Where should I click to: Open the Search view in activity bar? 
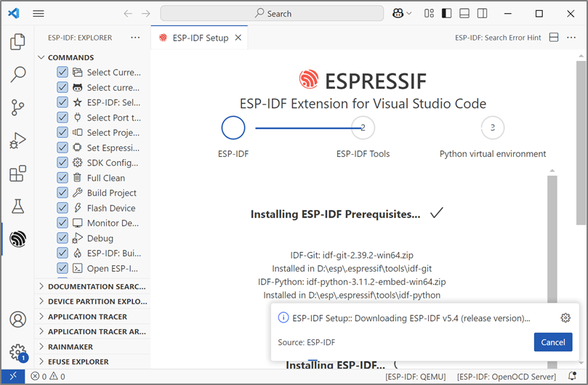tap(17, 74)
